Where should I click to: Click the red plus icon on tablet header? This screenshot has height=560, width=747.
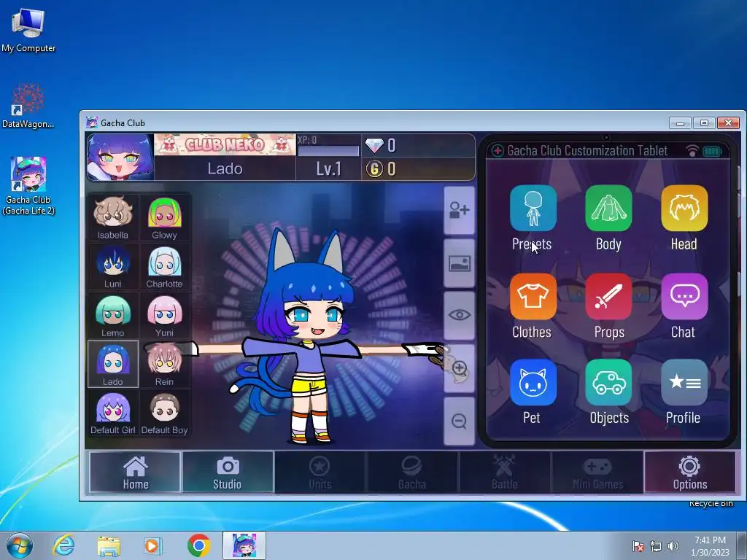(x=498, y=151)
